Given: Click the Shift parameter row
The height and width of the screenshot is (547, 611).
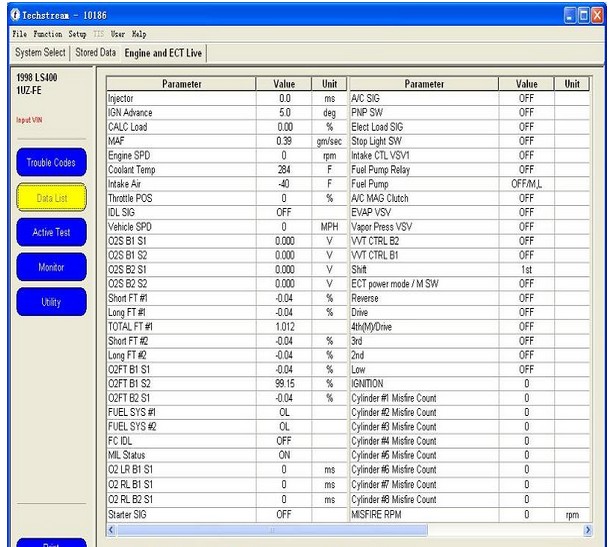Looking at the screenshot, I should click(x=469, y=270).
